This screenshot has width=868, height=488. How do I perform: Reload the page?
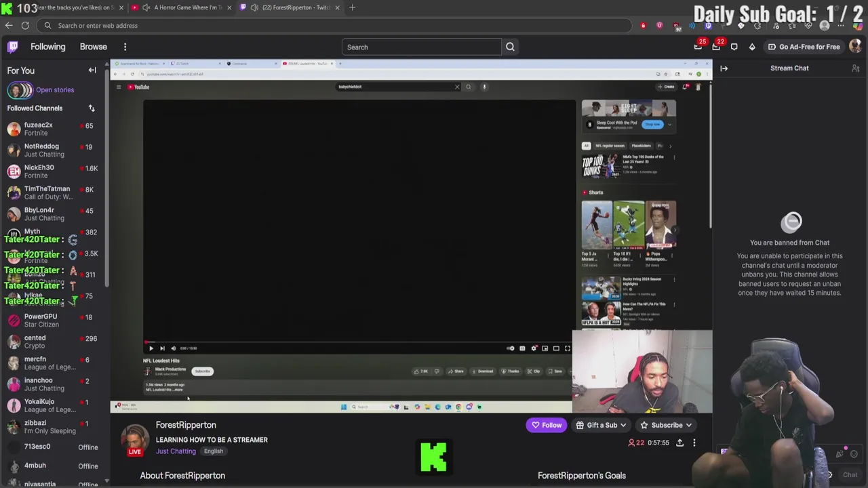tap(25, 26)
